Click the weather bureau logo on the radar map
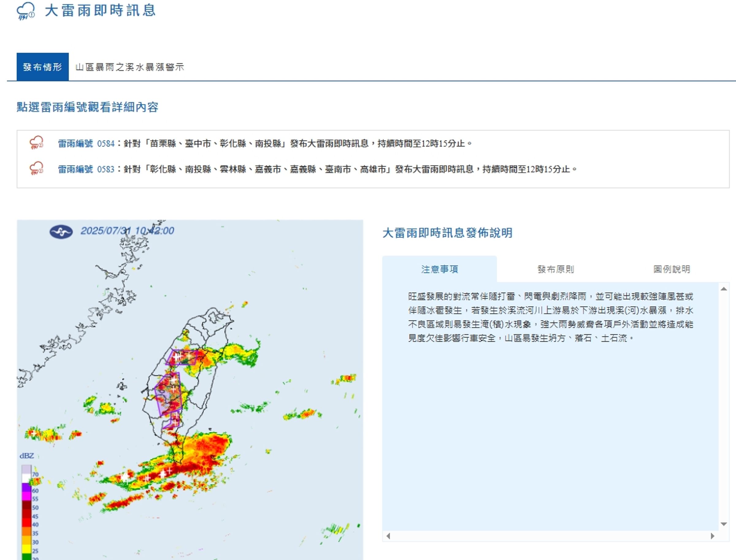Image resolution: width=736 pixels, height=560 pixels. point(61,232)
